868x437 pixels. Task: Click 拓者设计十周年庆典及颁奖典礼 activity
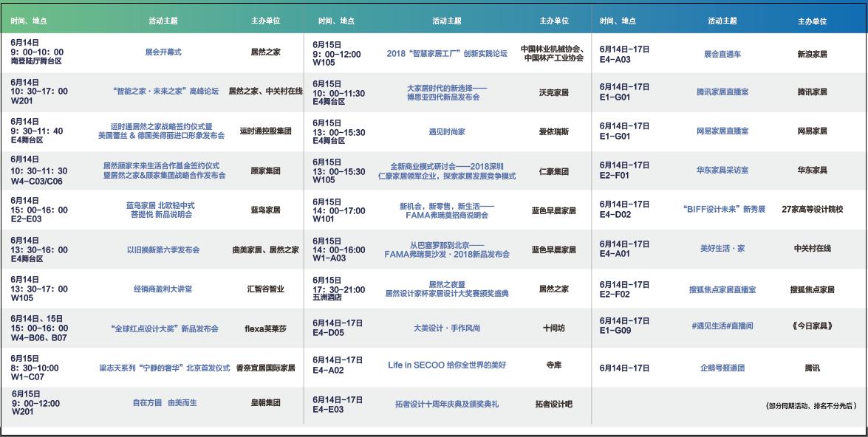[x=447, y=405]
